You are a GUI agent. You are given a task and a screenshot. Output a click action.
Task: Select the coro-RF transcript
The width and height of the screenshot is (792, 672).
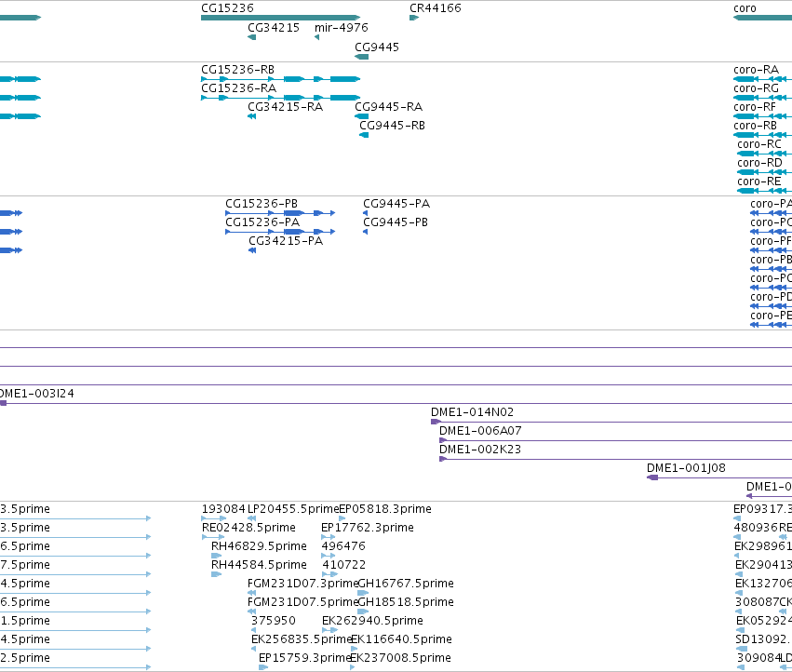click(763, 116)
